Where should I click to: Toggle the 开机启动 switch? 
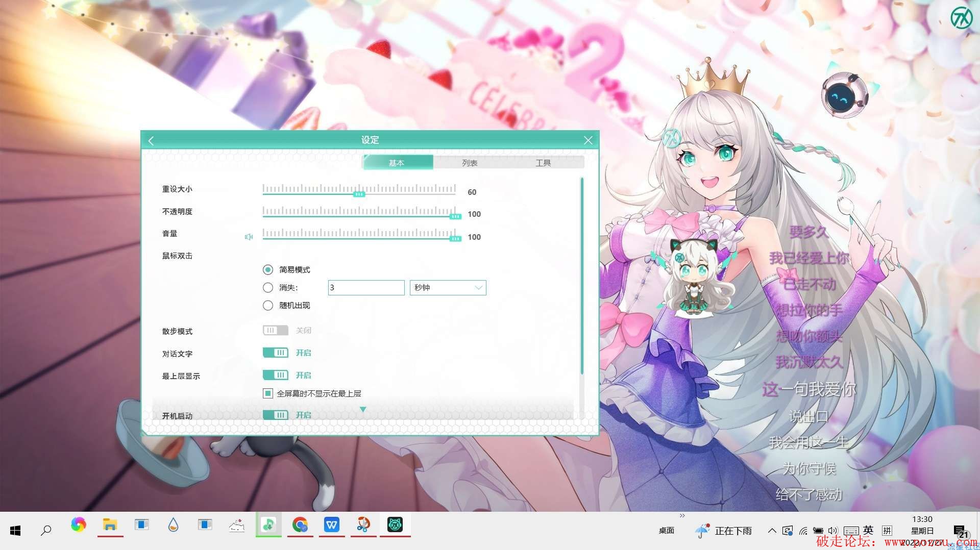point(275,415)
